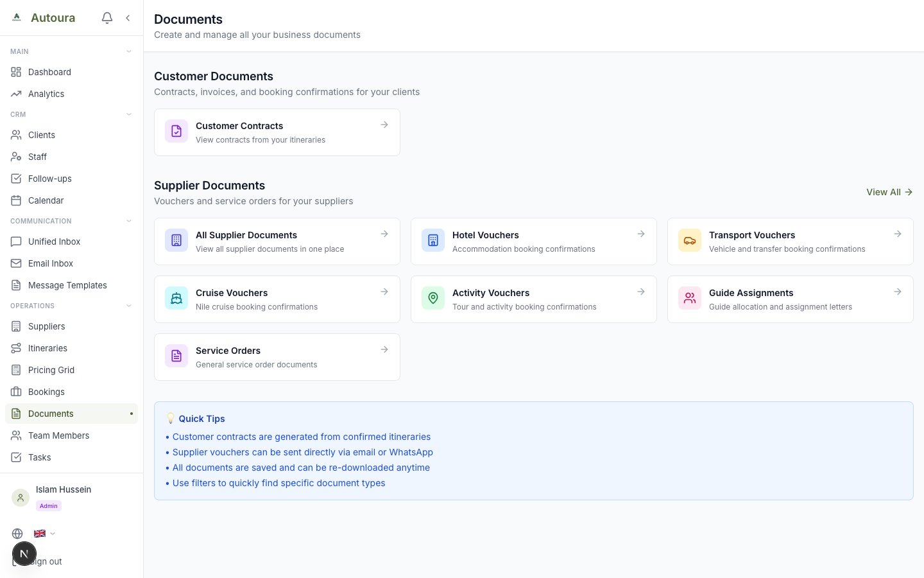Click the Autoura logo icon

point(17,17)
